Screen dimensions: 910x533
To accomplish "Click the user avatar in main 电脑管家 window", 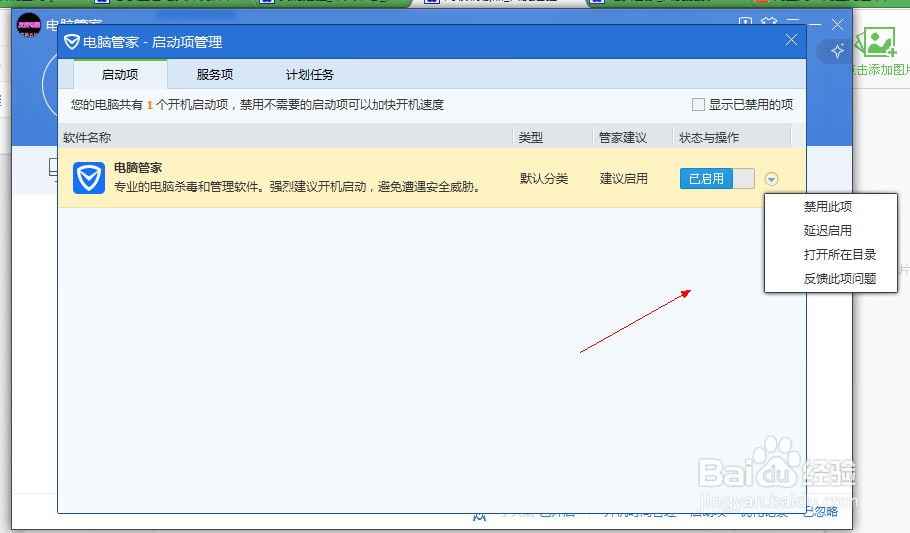I will point(29,25).
